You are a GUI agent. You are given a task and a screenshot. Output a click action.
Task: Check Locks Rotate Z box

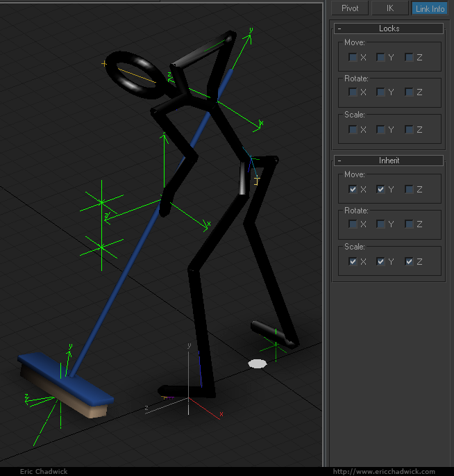point(409,92)
